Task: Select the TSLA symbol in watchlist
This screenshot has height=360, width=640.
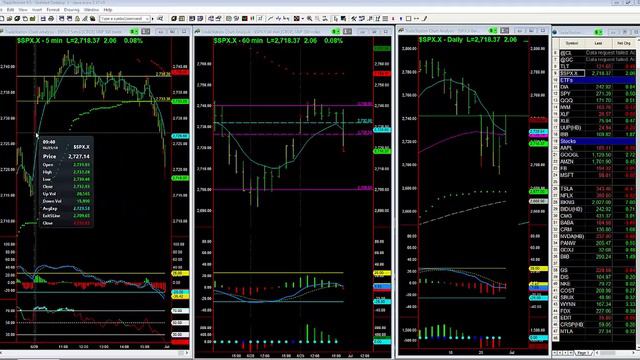Action: click(x=567, y=189)
